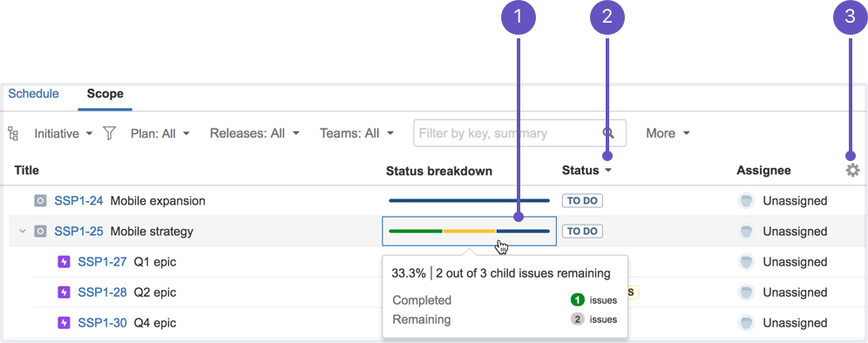
Task: Open the Initiative hierarchy dropdown
Action: (x=64, y=133)
